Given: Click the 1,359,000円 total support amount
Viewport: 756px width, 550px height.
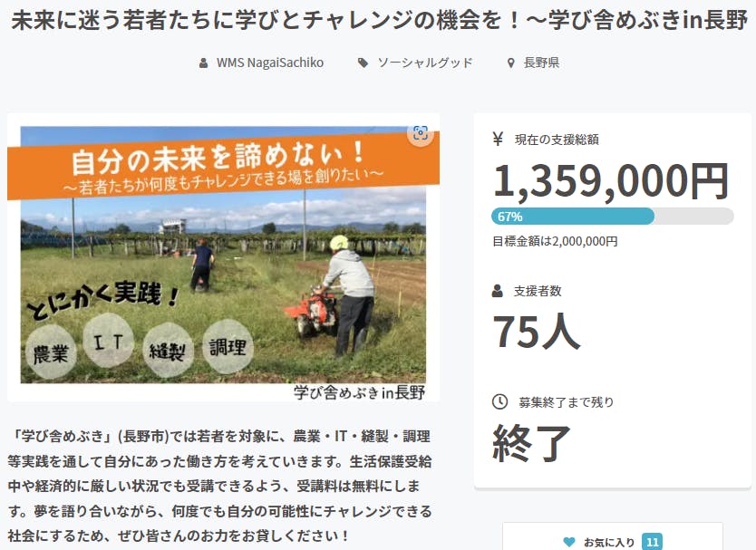Looking at the screenshot, I should click(611, 180).
